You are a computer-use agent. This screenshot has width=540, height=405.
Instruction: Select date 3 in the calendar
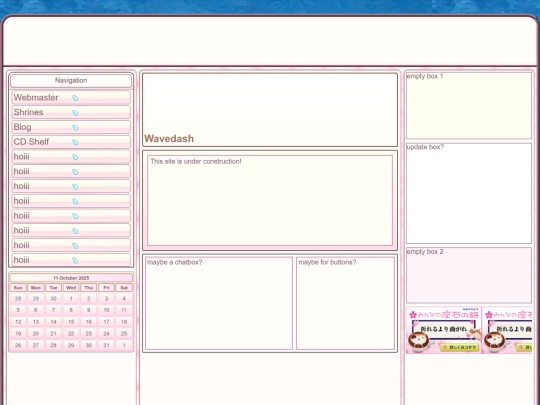click(106, 299)
